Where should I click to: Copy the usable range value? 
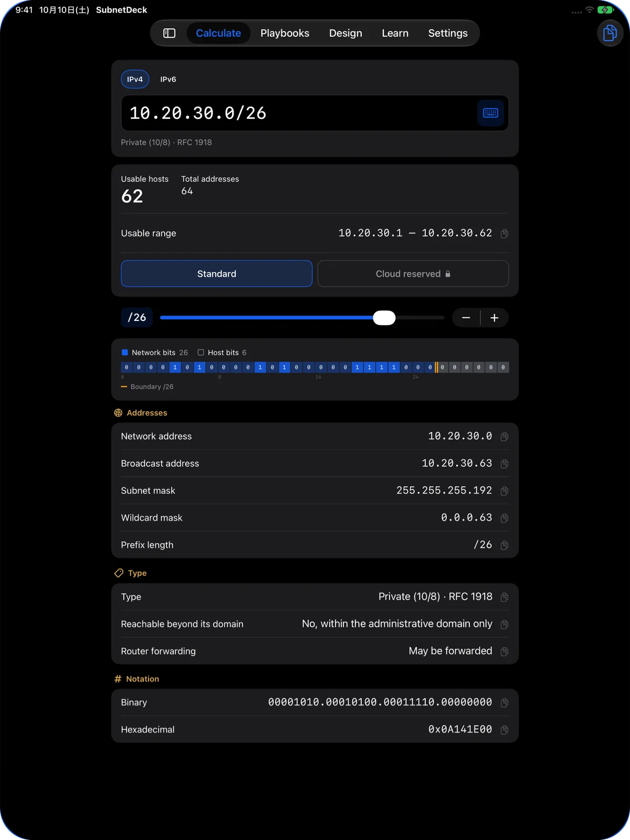504,233
